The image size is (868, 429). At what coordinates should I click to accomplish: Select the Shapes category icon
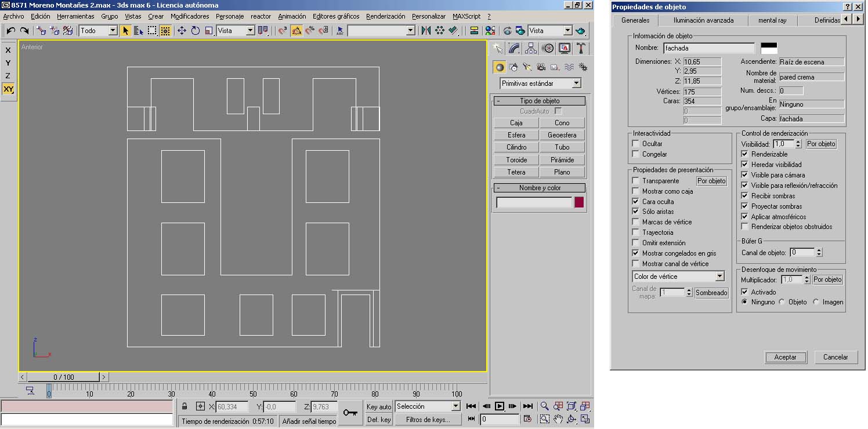coord(513,67)
